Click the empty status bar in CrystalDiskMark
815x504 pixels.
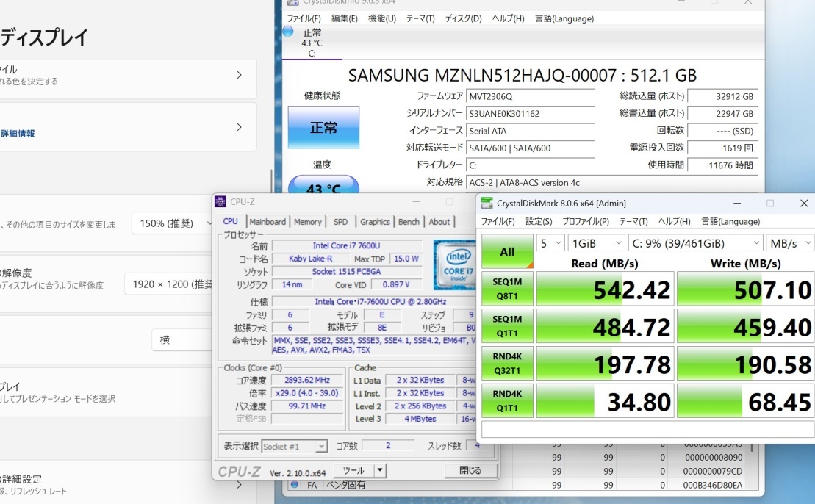[648, 429]
